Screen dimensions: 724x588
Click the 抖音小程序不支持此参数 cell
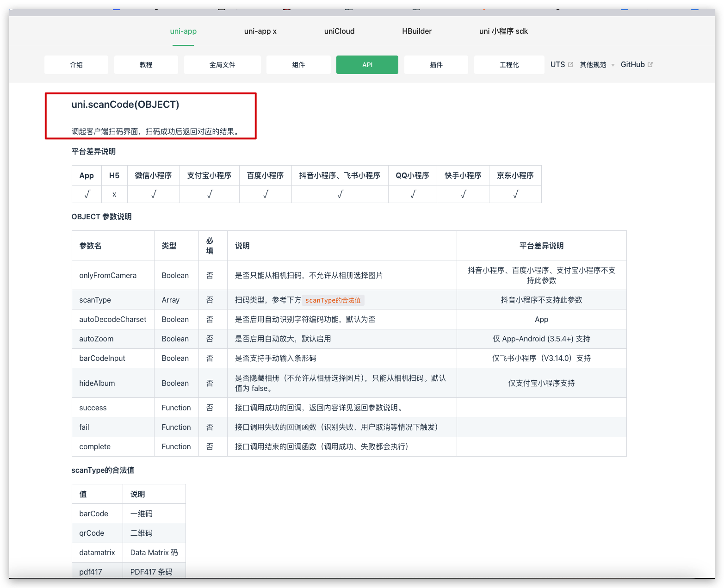point(541,300)
